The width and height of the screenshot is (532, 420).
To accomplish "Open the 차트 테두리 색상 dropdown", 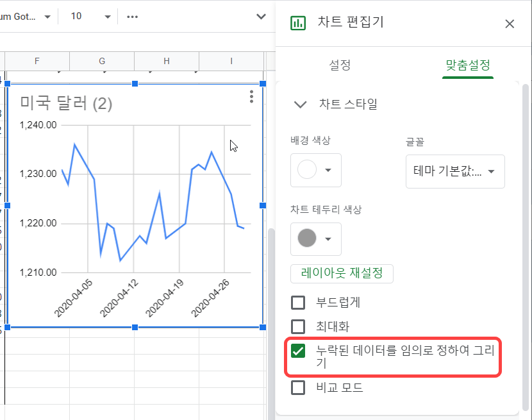I will coord(316,239).
